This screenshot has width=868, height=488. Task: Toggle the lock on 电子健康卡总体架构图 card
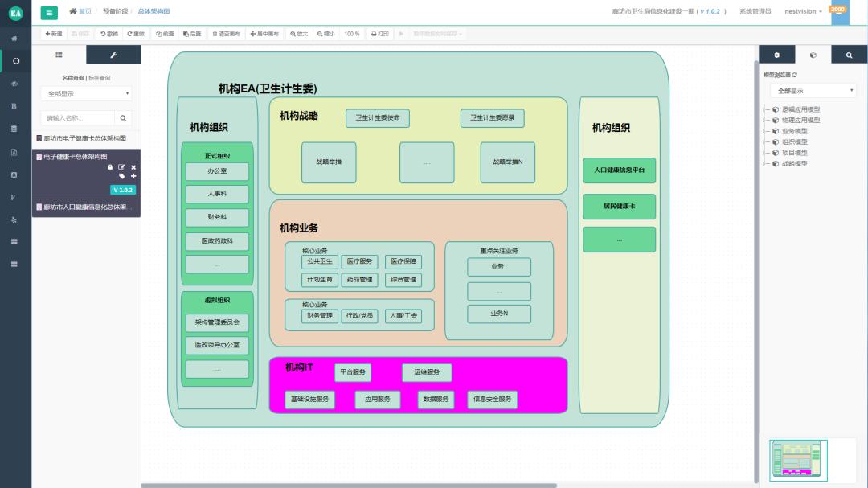coord(111,166)
